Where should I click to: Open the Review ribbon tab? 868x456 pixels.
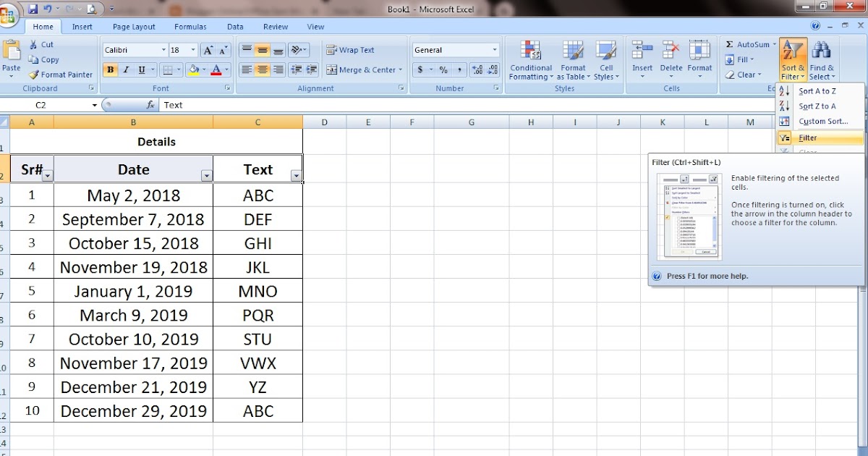pyautogui.click(x=276, y=26)
